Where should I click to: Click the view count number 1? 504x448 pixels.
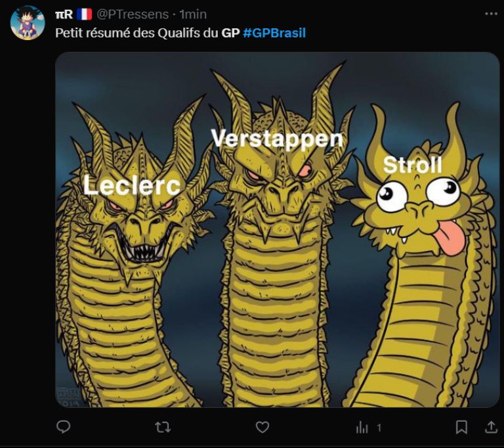tap(379, 428)
